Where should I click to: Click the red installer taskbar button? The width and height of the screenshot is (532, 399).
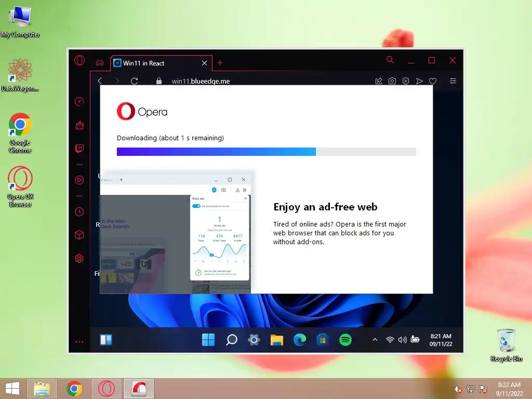139,389
